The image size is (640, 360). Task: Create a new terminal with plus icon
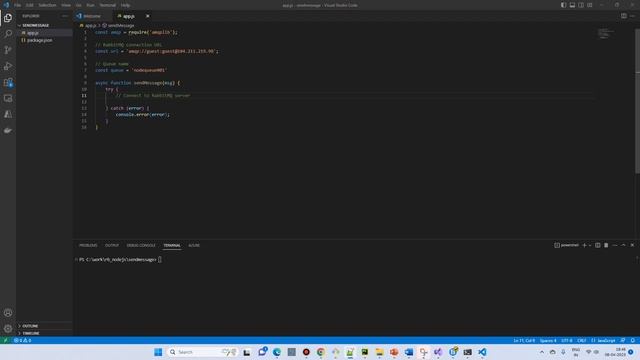(x=584, y=245)
